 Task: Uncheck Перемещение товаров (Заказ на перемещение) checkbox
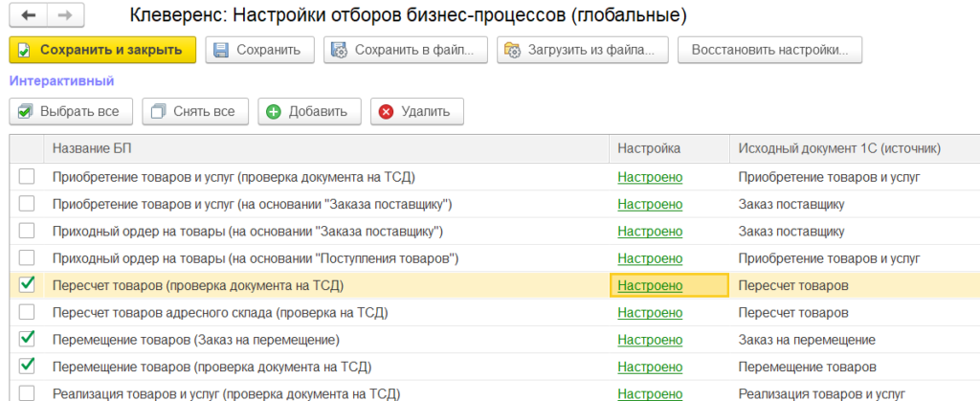[x=27, y=339]
